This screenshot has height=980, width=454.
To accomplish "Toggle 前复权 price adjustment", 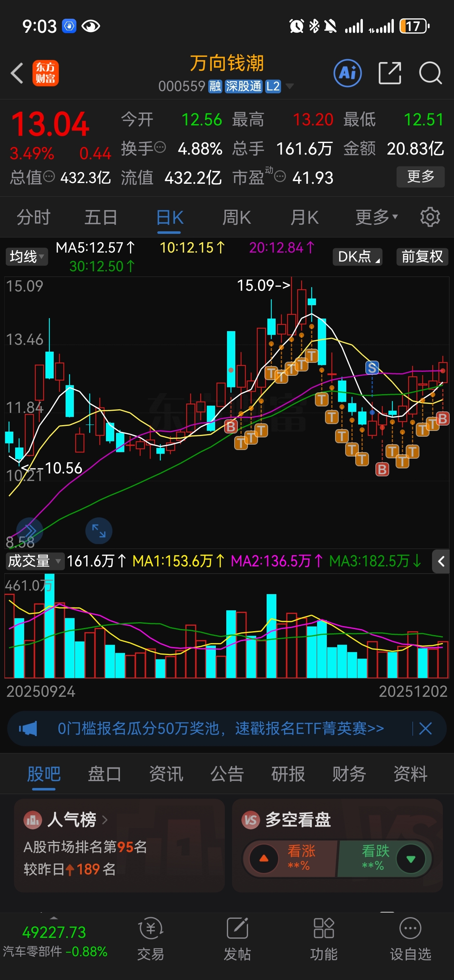I will (422, 257).
